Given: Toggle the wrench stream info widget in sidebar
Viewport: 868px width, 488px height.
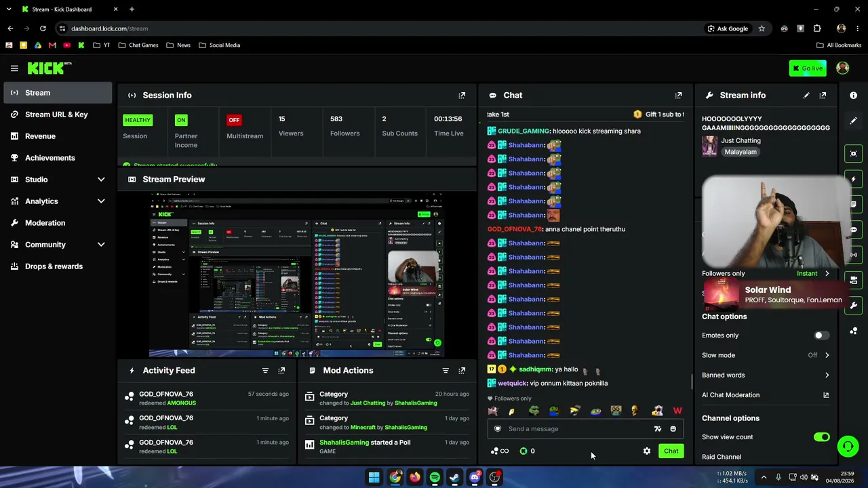Looking at the screenshot, I should (854, 306).
